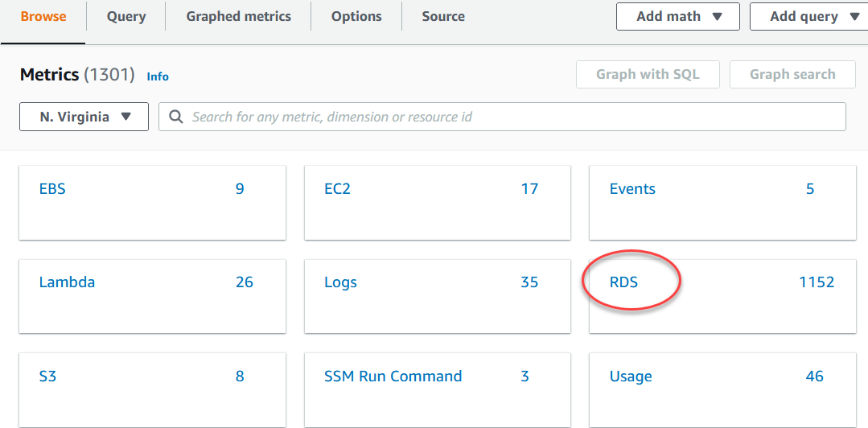Open the N. Virginia region selector
Image resolution: width=868 pixels, height=428 pixels.
click(x=84, y=117)
